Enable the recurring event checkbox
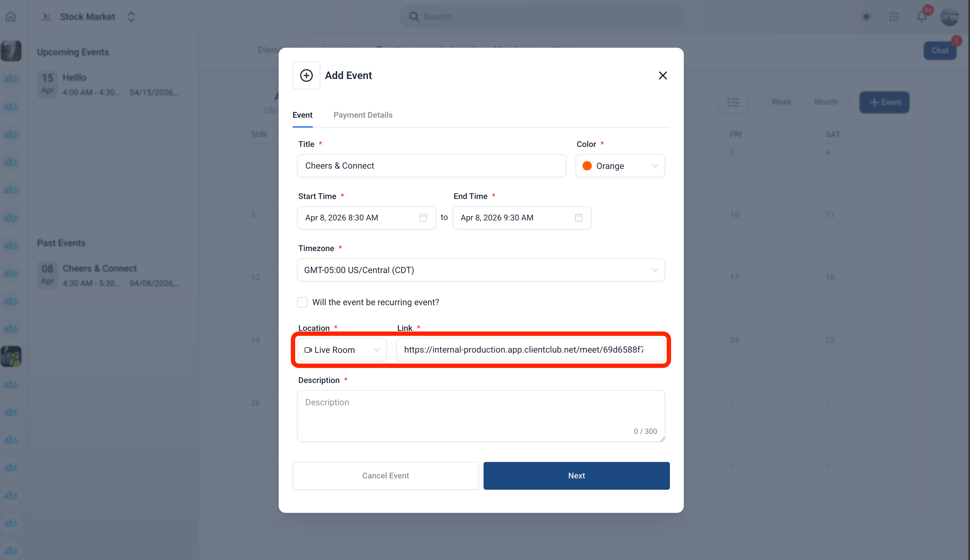The image size is (970, 560). (302, 302)
